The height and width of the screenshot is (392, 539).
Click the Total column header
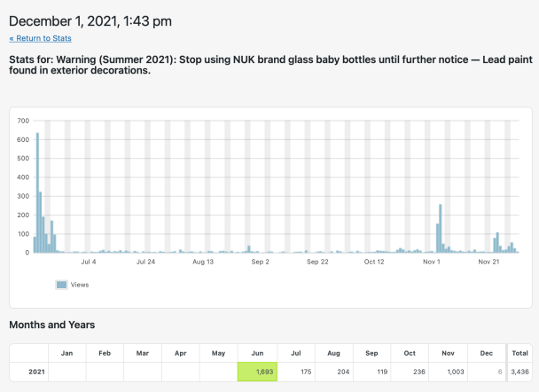(519, 353)
